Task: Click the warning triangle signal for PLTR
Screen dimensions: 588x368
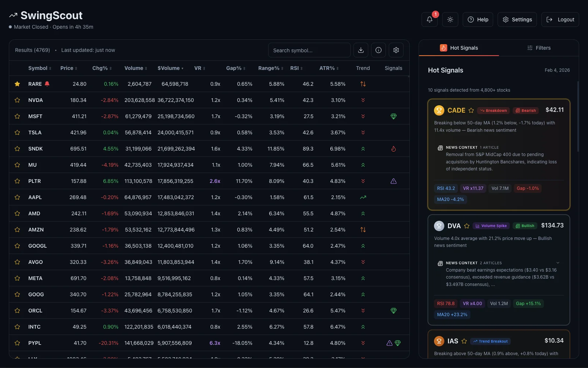Action: click(x=393, y=181)
